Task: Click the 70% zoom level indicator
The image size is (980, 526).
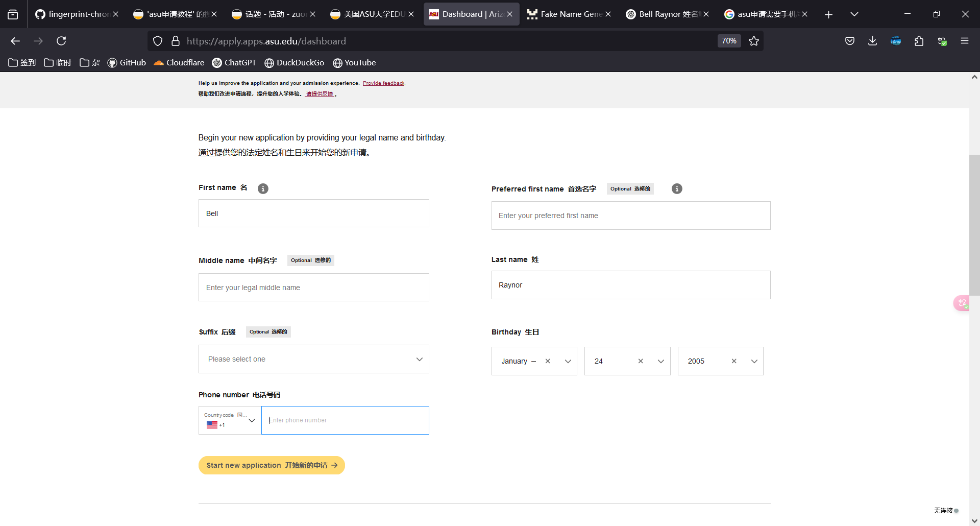Action: (x=729, y=41)
